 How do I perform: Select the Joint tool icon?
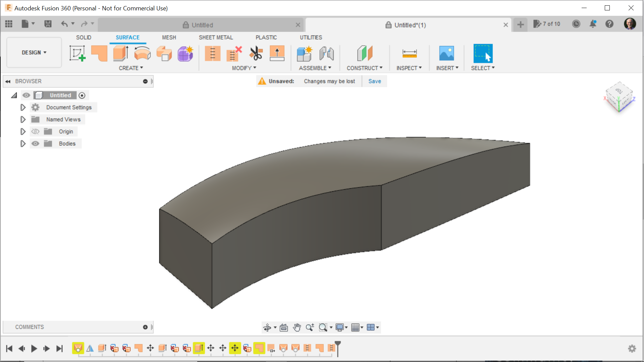[x=326, y=53]
